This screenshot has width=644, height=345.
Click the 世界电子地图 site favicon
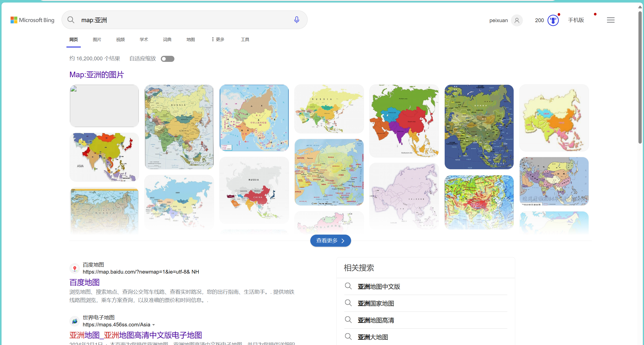point(74,321)
